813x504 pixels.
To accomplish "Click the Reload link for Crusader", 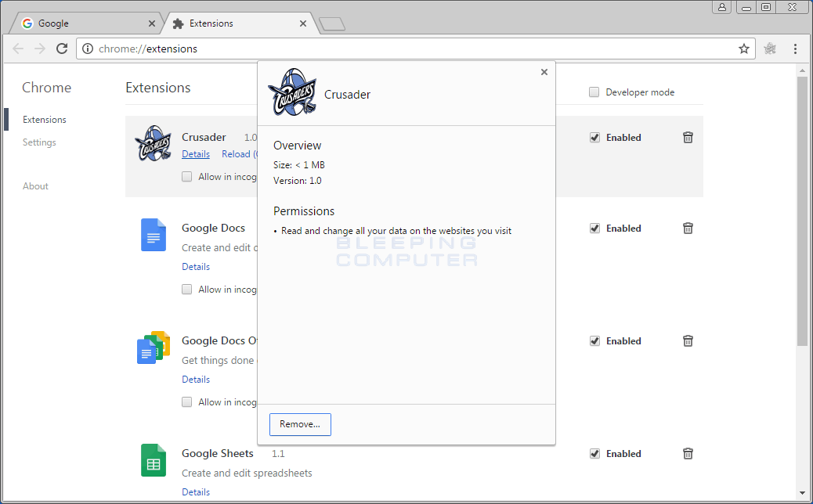I will click(x=239, y=154).
